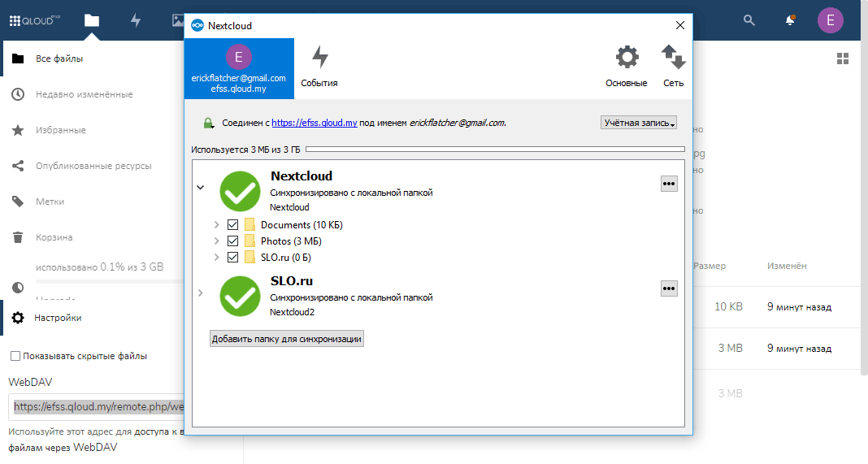Open the three-dots menu for SLO.ru folder

[669, 288]
